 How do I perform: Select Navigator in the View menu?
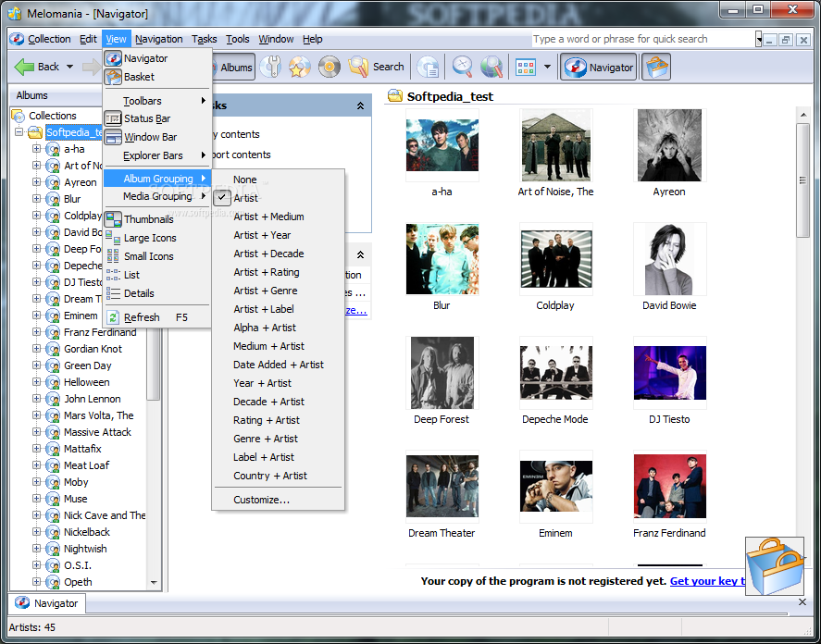pyautogui.click(x=157, y=58)
